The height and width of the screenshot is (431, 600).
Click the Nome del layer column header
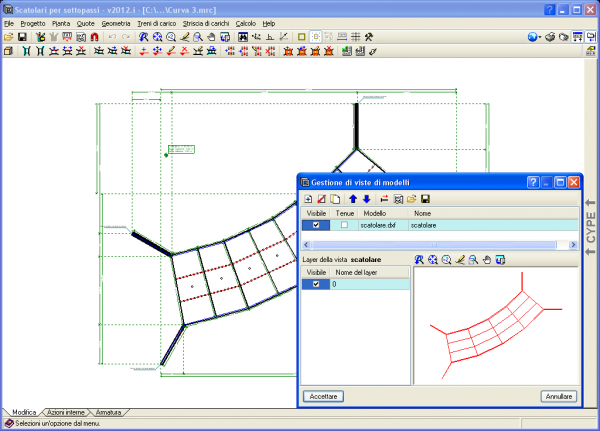(369, 273)
